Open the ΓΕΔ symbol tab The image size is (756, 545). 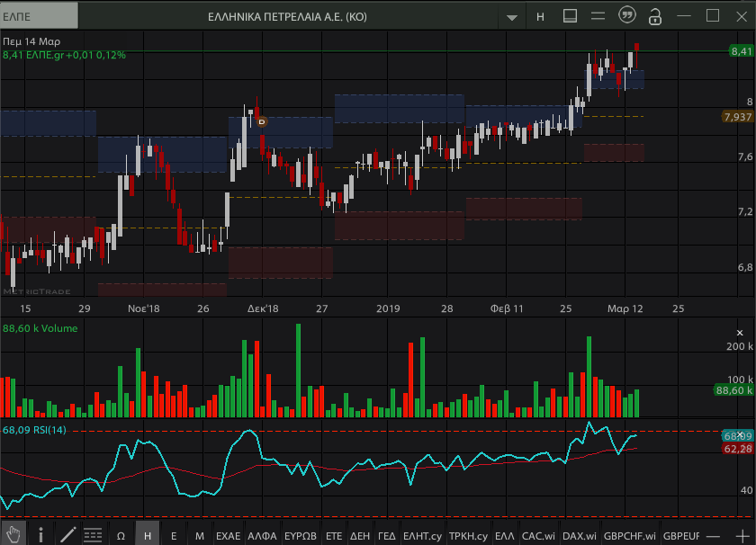point(387,536)
